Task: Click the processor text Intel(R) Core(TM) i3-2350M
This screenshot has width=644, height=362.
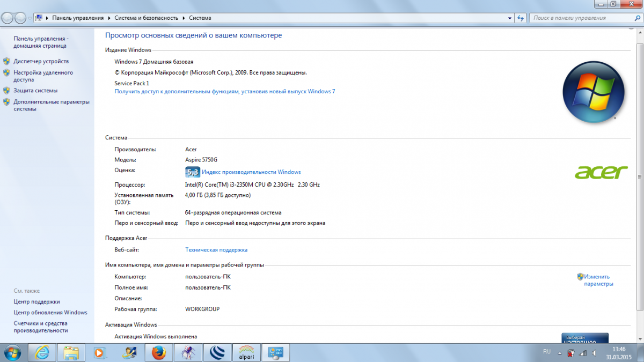Action: (x=252, y=184)
